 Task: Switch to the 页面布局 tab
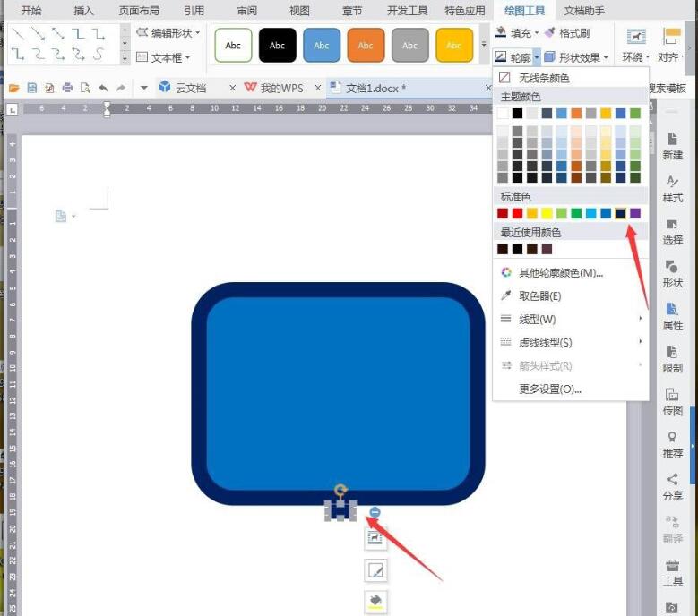pyautogui.click(x=139, y=10)
